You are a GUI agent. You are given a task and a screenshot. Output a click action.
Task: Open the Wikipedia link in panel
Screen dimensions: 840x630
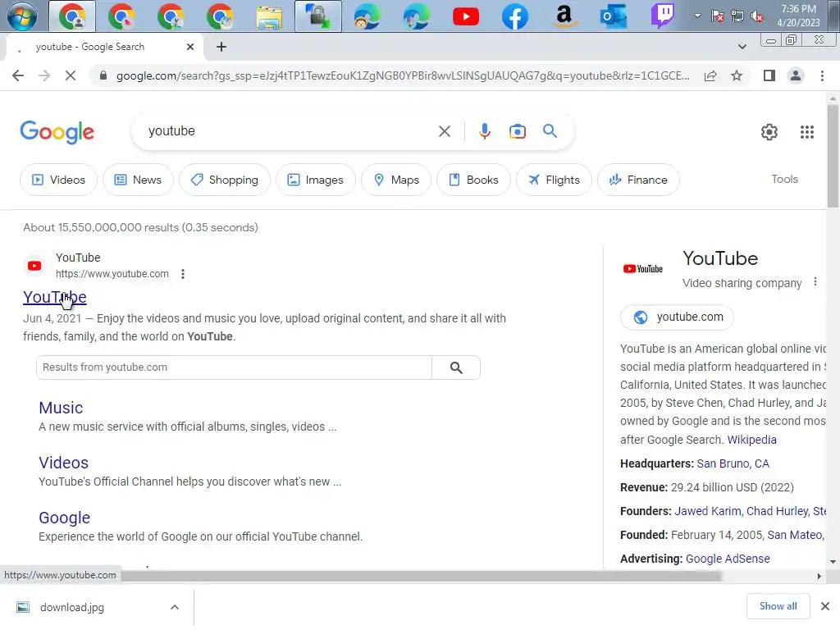pos(751,440)
